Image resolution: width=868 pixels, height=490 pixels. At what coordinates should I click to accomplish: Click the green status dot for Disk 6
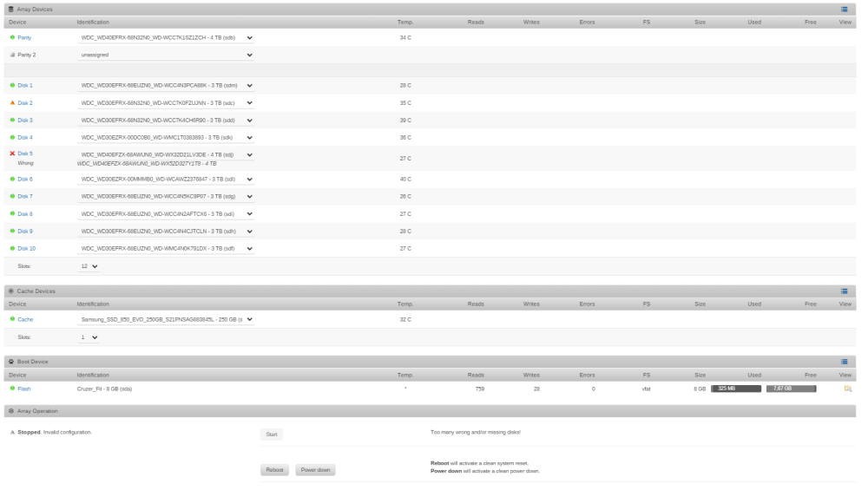pos(12,180)
